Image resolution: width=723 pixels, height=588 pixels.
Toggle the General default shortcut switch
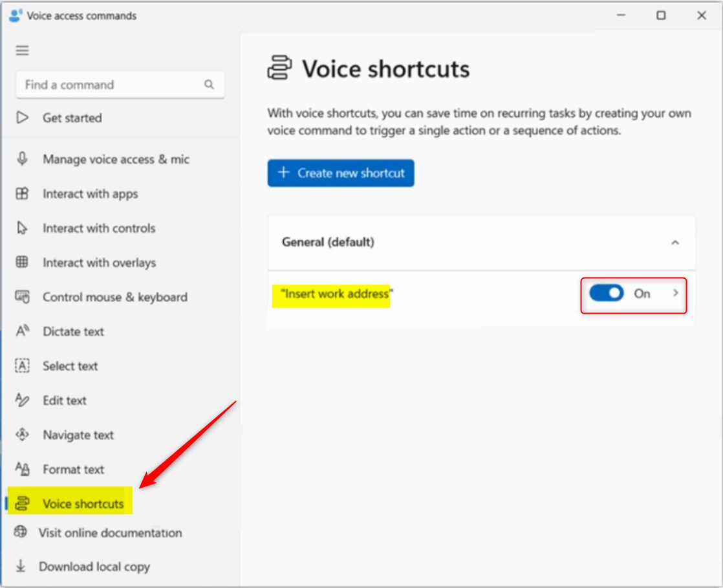click(607, 293)
